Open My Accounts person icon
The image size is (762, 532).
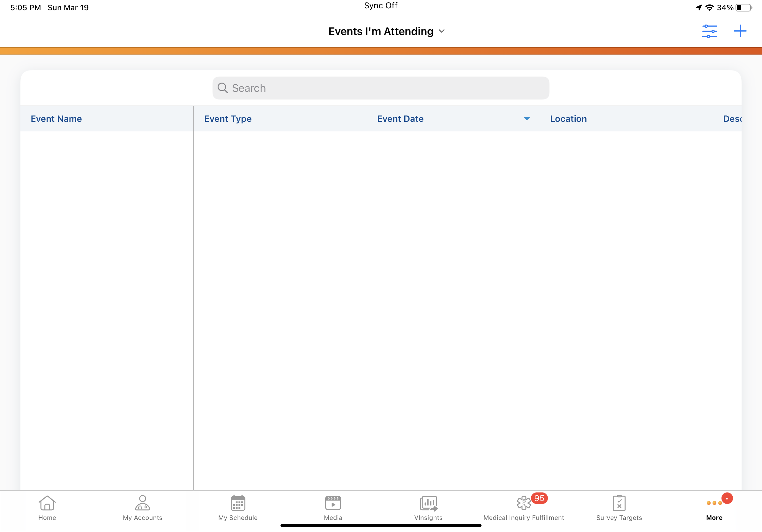click(x=142, y=503)
